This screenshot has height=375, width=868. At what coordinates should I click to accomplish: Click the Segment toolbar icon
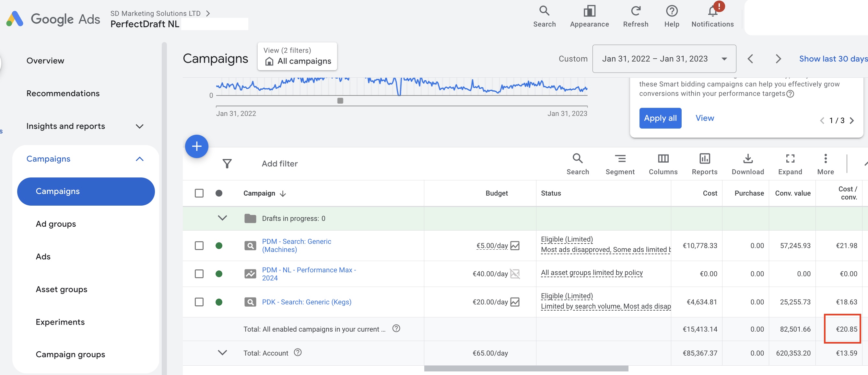620,164
